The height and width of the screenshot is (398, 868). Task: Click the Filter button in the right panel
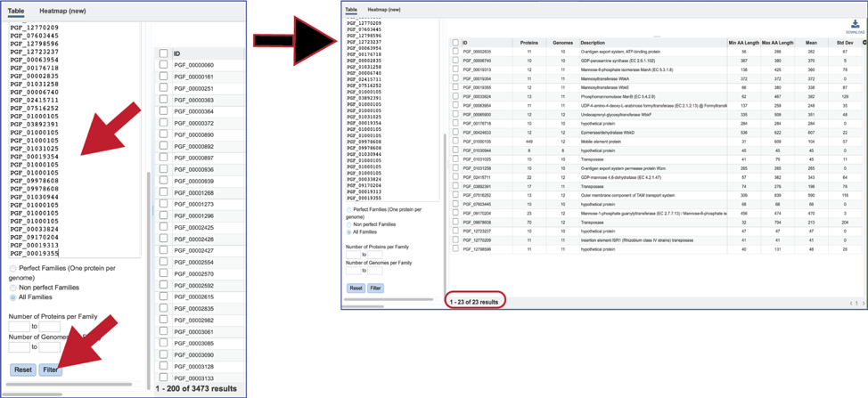375,288
